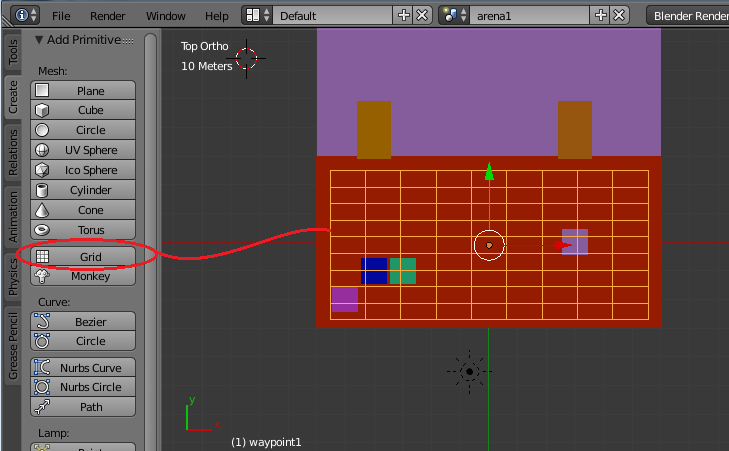This screenshot has width=729, height=451.
Task: Open the Blender Render engine dropdown
Action: click(689, 16)
